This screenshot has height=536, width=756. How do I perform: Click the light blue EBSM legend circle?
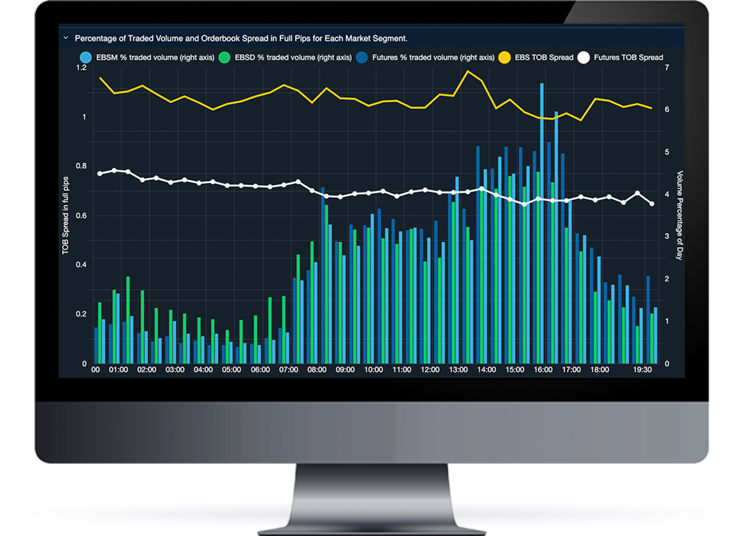click(x=85, y=58)
